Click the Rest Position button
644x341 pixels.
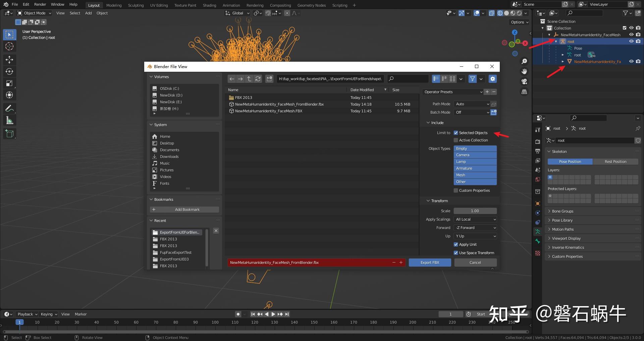[x=615, y=162]
